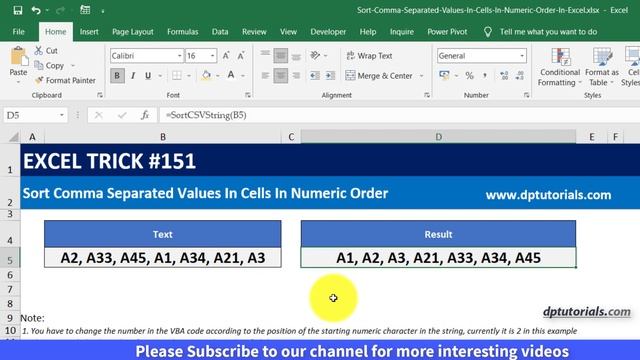Expand the Name Box dropdown arrow
The height and width of the screenshot is (360, 640).
[x=62, y=116]
